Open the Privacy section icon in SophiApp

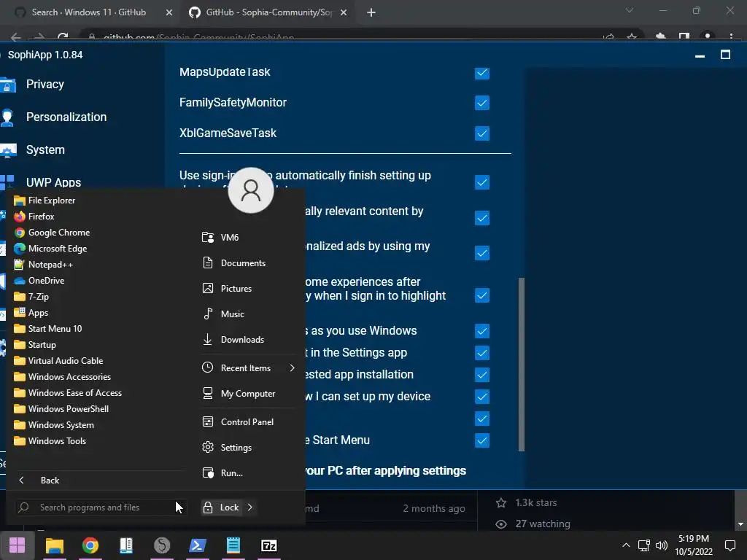pyautogui.click(x=7, y=85)
